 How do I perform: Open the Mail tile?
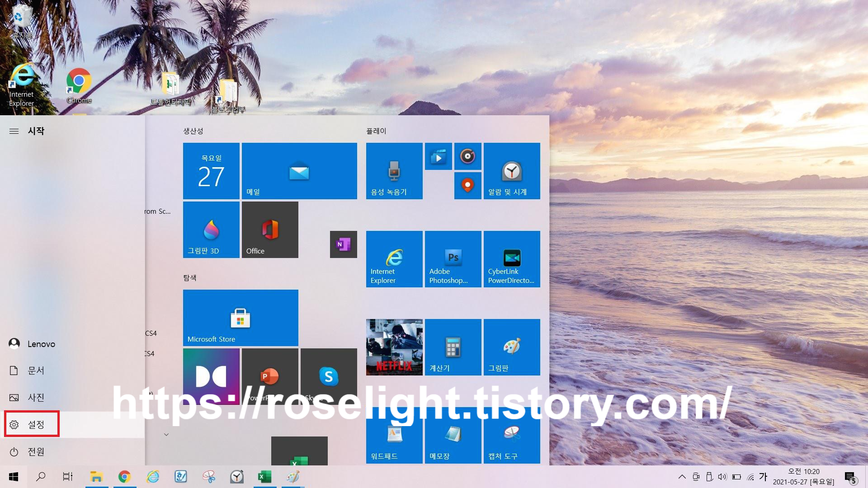click(x=299, y=171)
